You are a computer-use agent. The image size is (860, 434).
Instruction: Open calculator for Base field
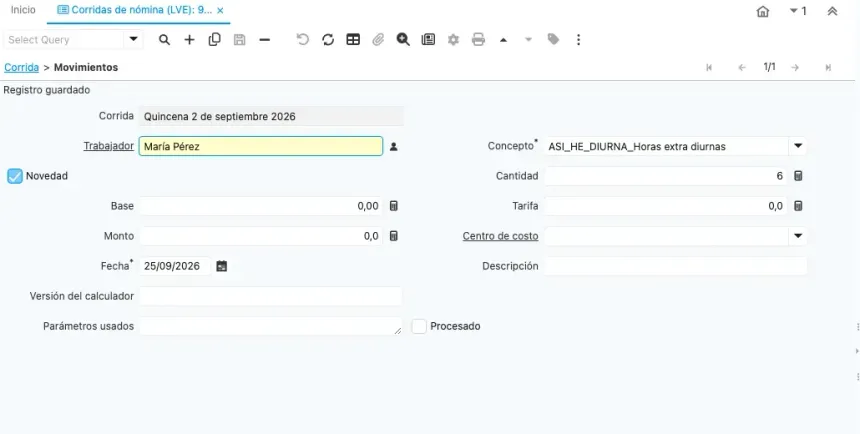[x=393, y=206]
